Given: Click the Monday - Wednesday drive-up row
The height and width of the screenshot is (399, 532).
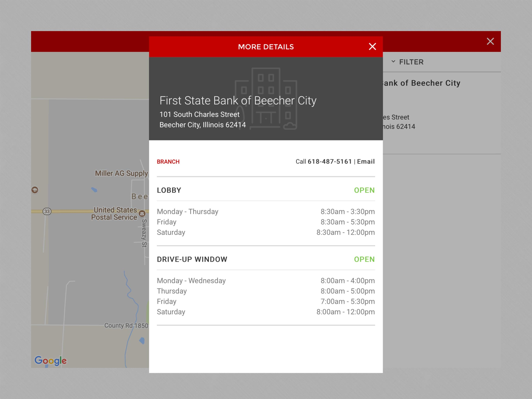Looking at the screenshot, I should tap(266, 281).
